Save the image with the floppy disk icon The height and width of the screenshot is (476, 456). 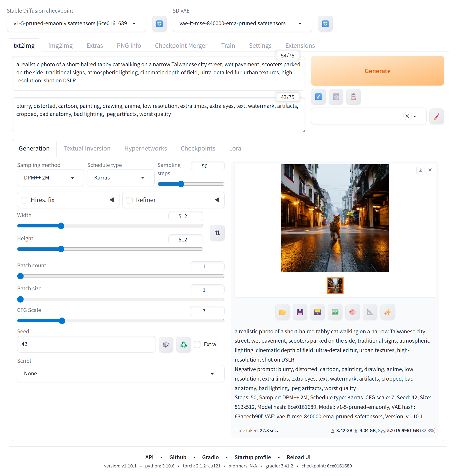coord(300,312)
